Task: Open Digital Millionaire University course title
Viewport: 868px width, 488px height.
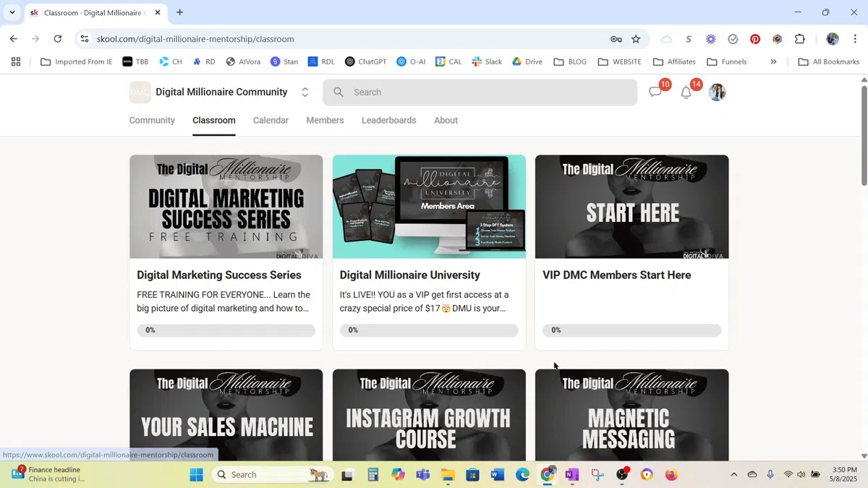Action: (410, 275)
